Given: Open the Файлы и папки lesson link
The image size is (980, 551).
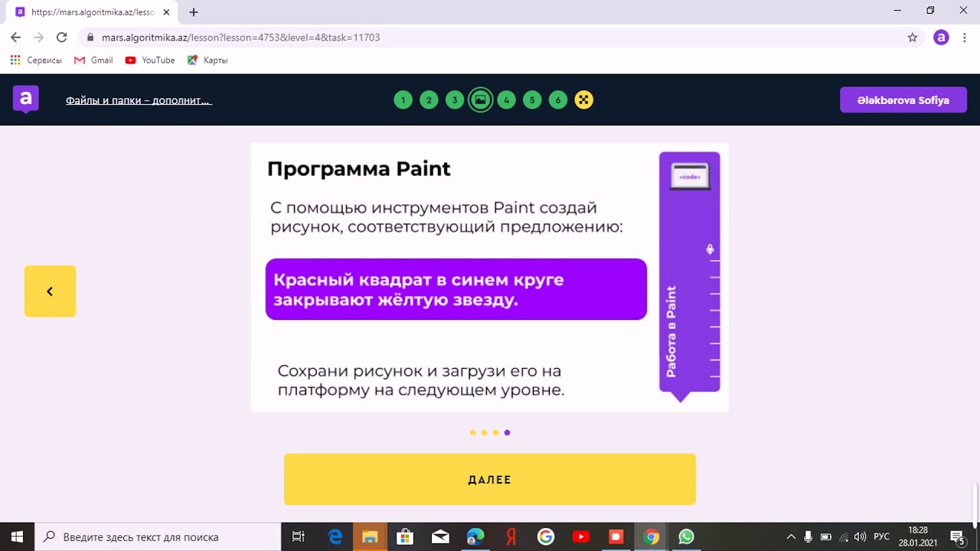Looking at the screenshot, I should (x=139, y=100).
